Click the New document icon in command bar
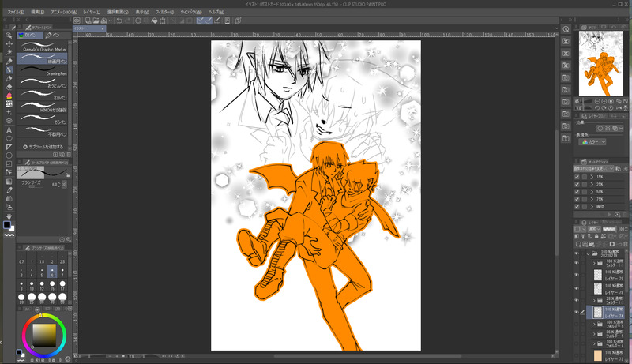This screenshot has height=364, width=632. pyautogui.click(x=88, y=21)
